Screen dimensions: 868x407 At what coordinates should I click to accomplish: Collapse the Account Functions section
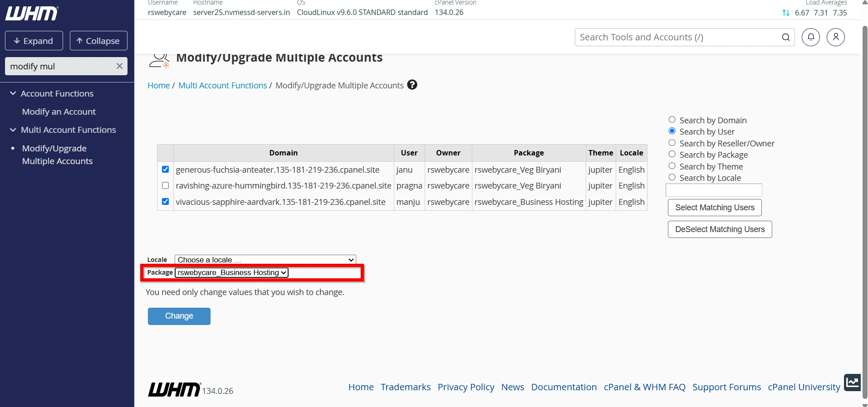tap(13, 93)
